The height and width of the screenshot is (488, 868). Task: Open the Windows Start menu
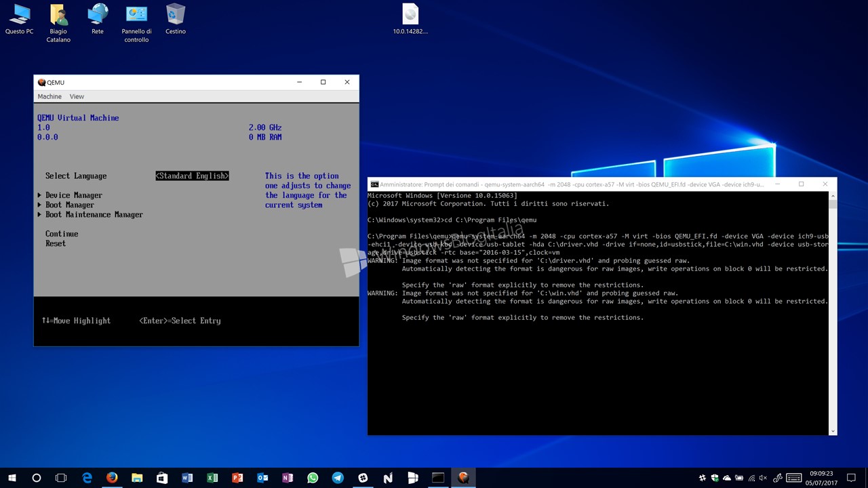pyautogui.click(x=12, y=478)
